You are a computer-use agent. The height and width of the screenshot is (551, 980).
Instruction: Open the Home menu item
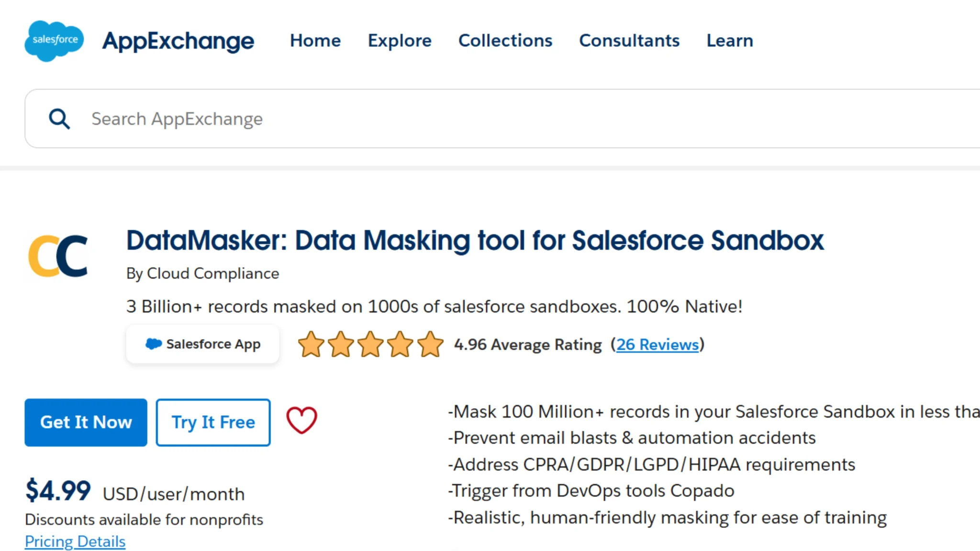315,41
